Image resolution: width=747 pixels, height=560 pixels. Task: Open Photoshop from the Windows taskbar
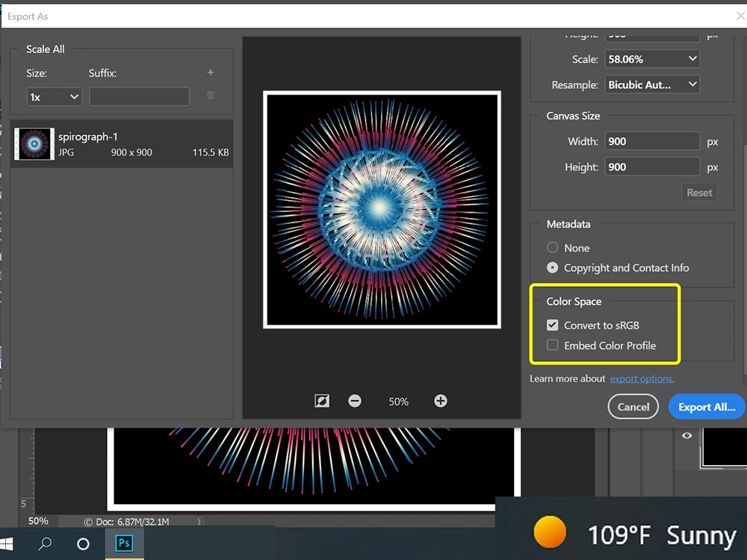click(124, 544)
